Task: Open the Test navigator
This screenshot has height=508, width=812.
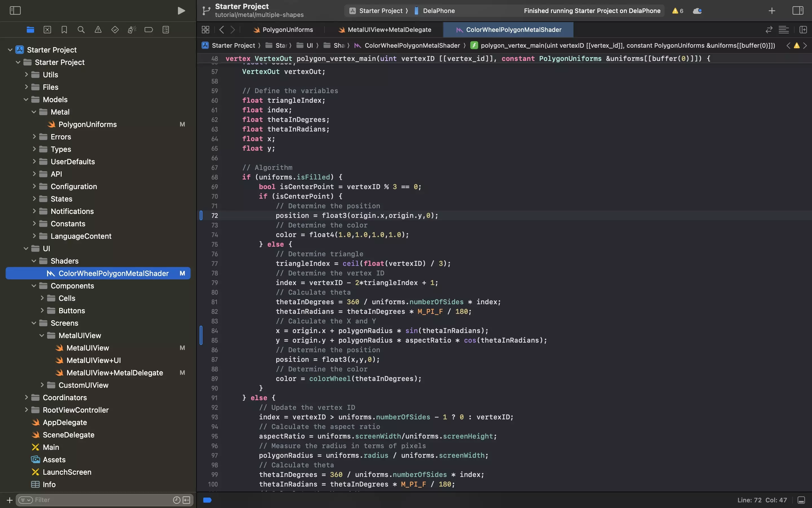Action: pyautogui.click(x=115, y=30)
